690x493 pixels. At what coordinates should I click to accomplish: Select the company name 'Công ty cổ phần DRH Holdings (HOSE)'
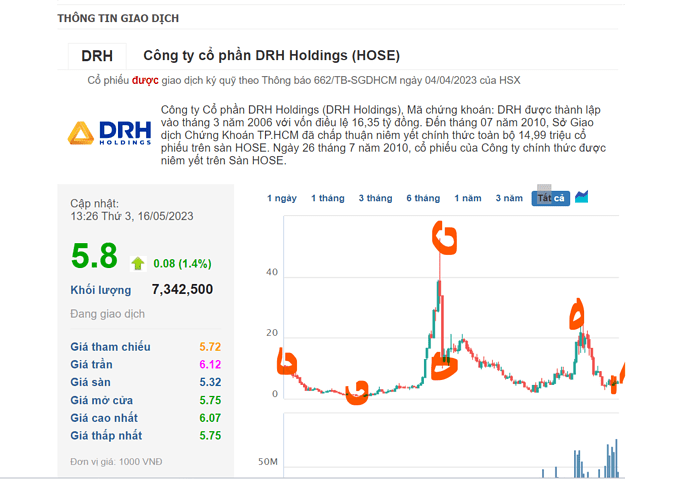tap(272, 55)
